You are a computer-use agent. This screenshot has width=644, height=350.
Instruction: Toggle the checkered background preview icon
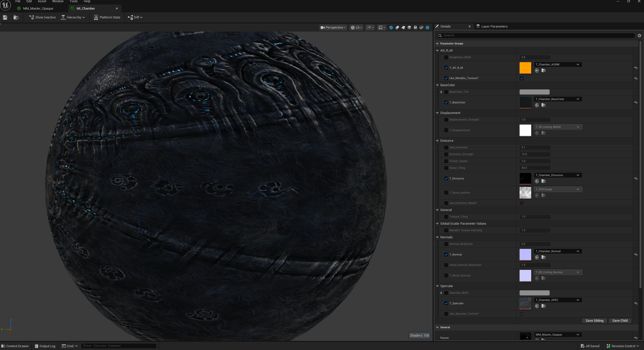click(x=427, y=28)
